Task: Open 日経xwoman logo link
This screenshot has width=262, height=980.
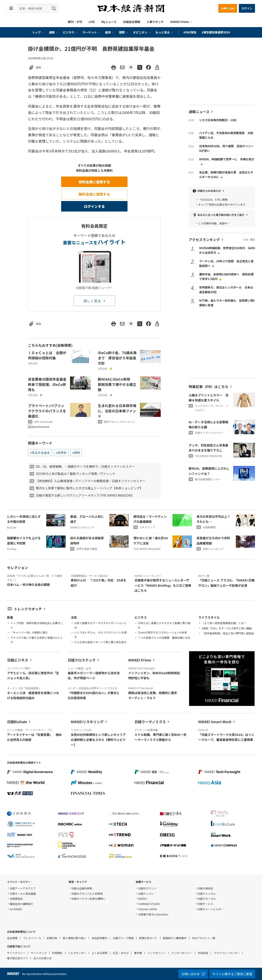Action: [121, 845]
